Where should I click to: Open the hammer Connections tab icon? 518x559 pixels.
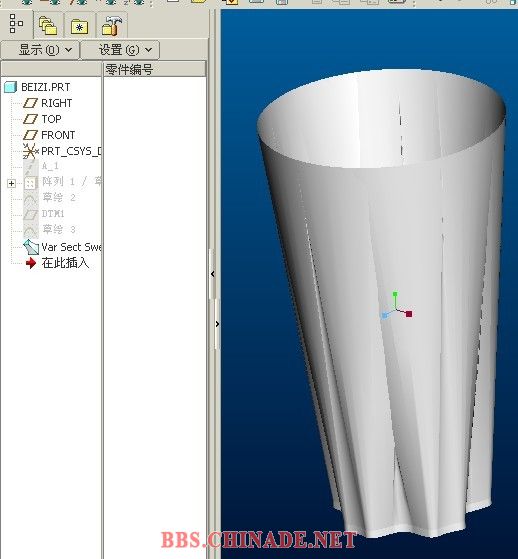[112, 26]
